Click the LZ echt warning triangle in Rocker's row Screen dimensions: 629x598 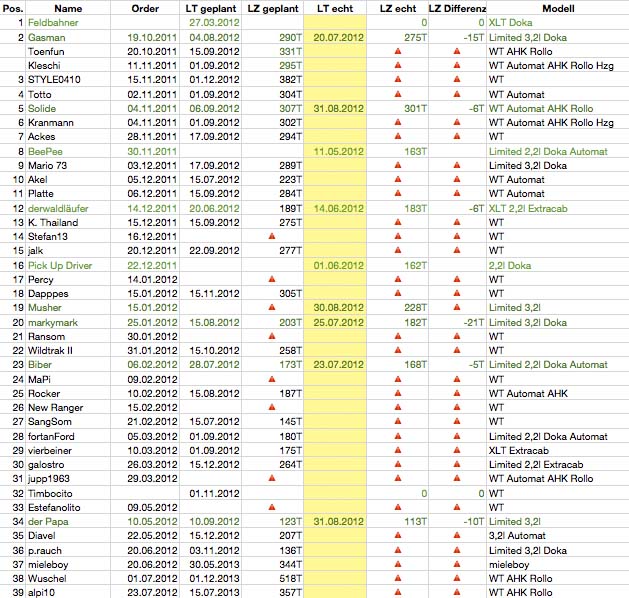(398, 393)
